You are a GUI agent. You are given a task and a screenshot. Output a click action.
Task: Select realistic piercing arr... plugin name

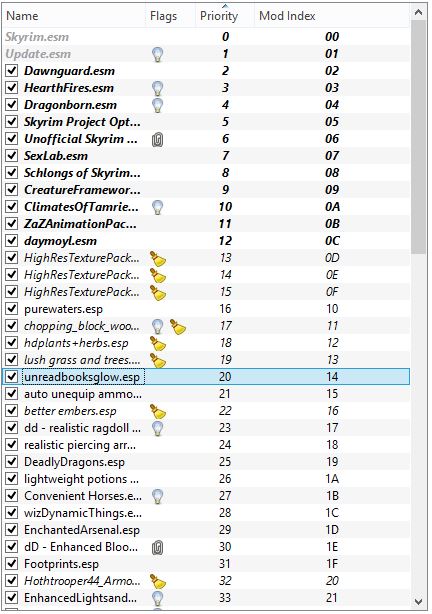coord(80,445)
